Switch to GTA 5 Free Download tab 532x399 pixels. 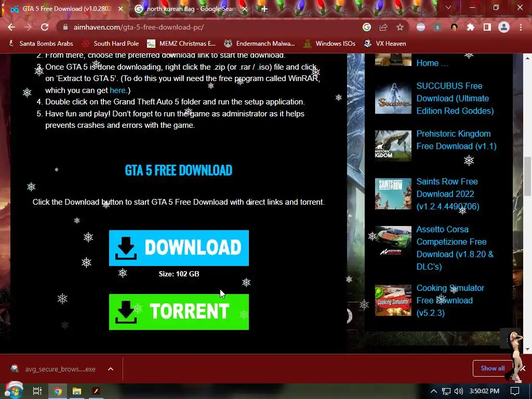click(x=63, y=9)
